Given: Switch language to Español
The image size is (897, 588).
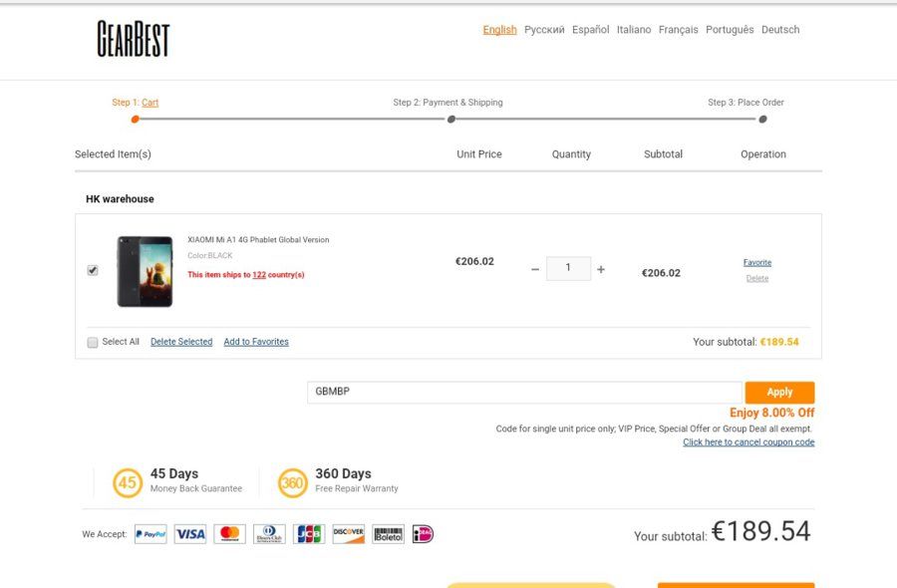Looking at the screenshot, I should pyautogui.click(x=590, y=30).
